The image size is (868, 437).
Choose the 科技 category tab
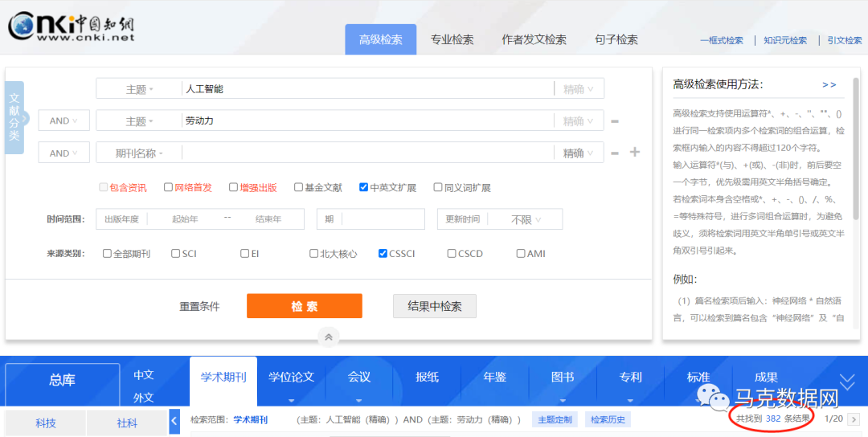[45, 423]
